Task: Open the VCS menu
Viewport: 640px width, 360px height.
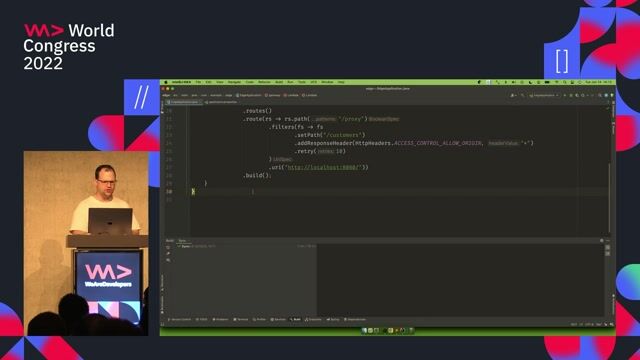Action: click(x=313, y=82)
